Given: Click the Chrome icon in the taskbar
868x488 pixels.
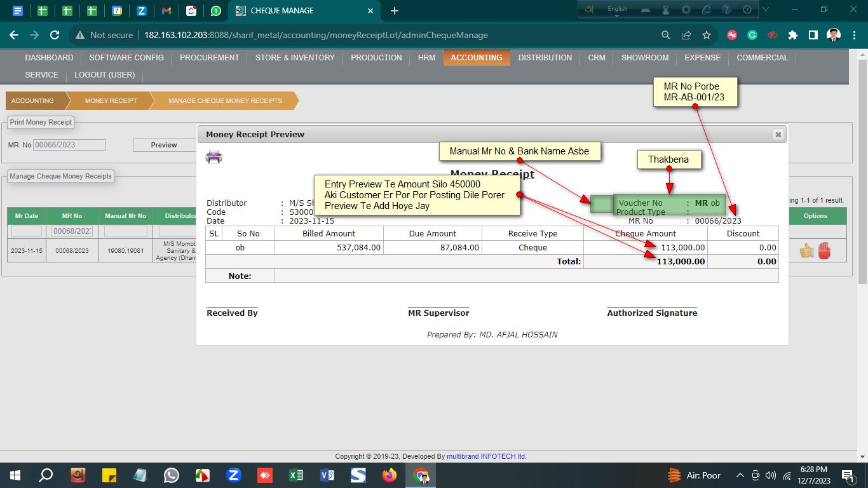Looking at the screenshot, I should click(421, 475).
